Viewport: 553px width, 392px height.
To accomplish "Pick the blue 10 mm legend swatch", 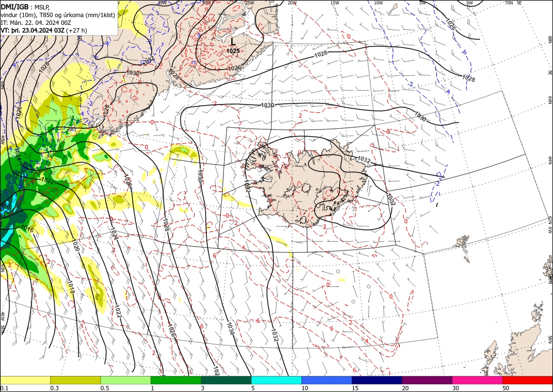I will click(x=327, y=380).
